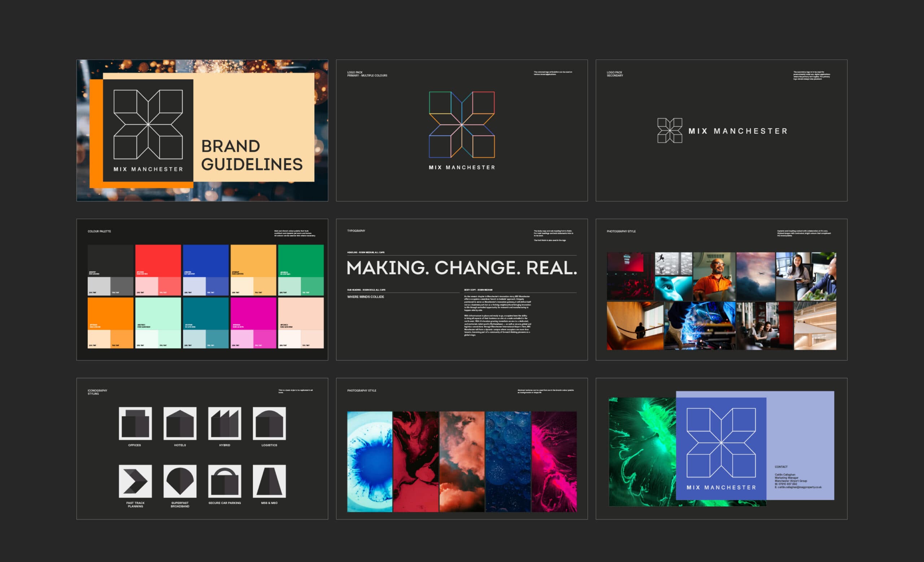Screen dimensions: 924x562
Task: Click the "SECURE CAR PARKING" label
Action: [225, 503]
